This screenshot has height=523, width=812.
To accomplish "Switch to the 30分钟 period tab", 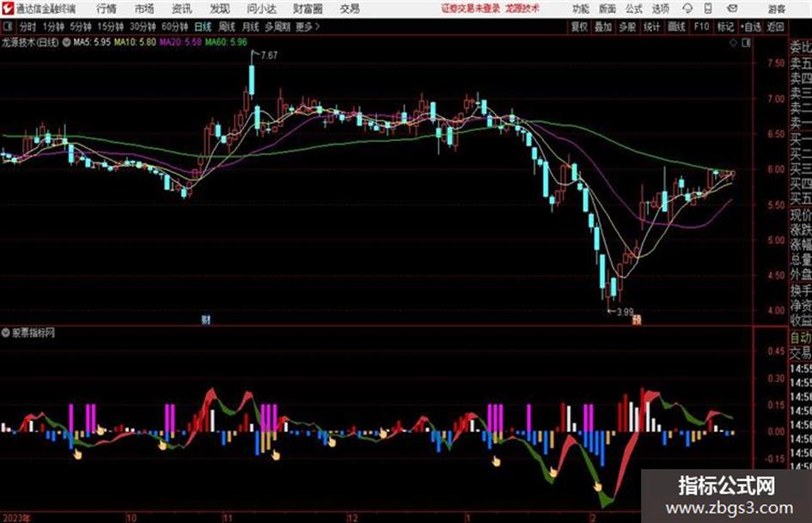I will [143, 27].
